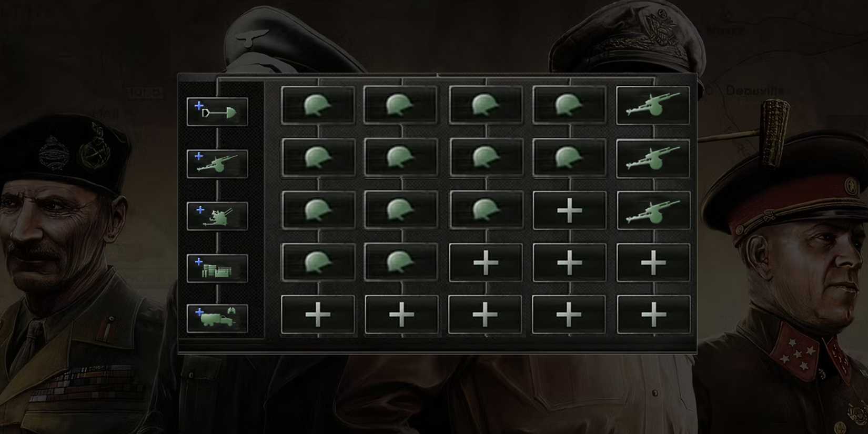868x434 pixels.
Task: Select the motorized recon truck icon
Action: pyautogui.click(x=217, y=318)
